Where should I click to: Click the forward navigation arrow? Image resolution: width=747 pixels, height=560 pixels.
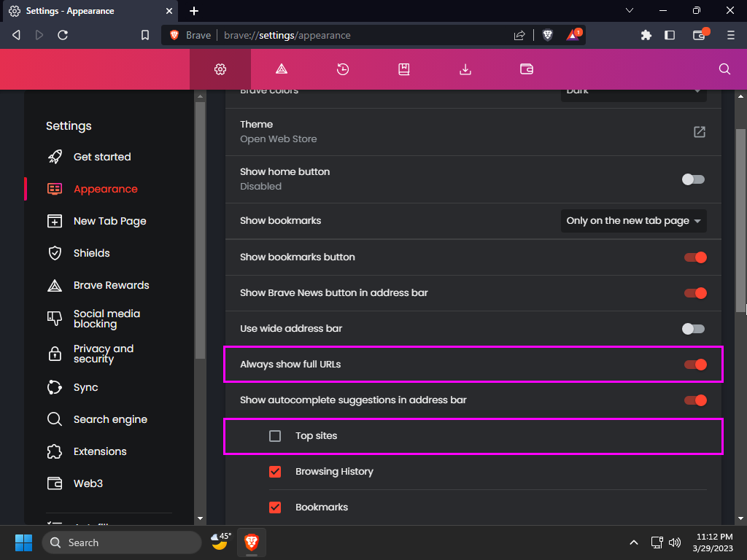(39, 35)
